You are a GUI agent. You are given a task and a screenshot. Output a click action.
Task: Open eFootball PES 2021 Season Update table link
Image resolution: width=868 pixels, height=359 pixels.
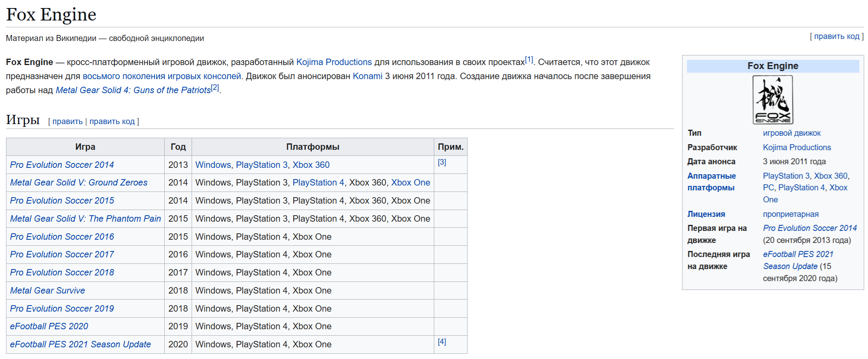(x=80, y=345)
